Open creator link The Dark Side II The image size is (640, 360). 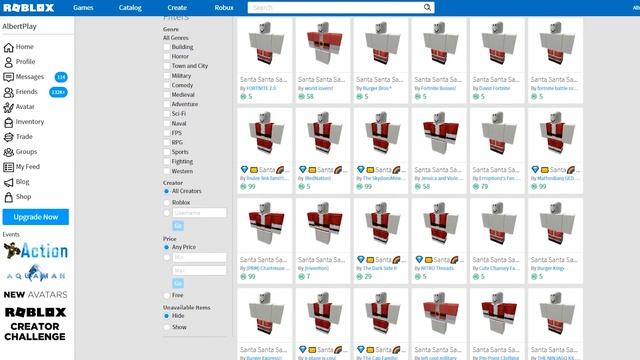coord(380,268)
